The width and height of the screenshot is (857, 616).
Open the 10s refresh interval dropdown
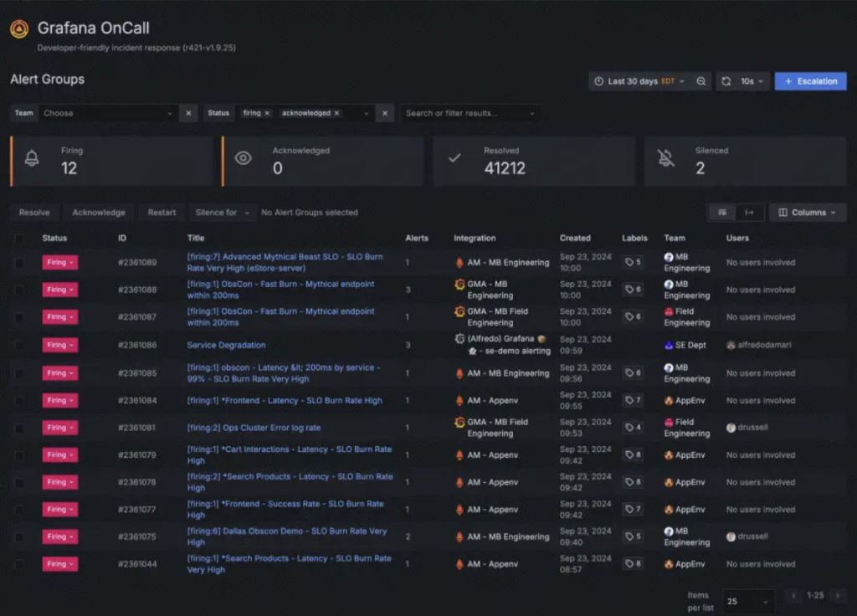tap(752, 81)
